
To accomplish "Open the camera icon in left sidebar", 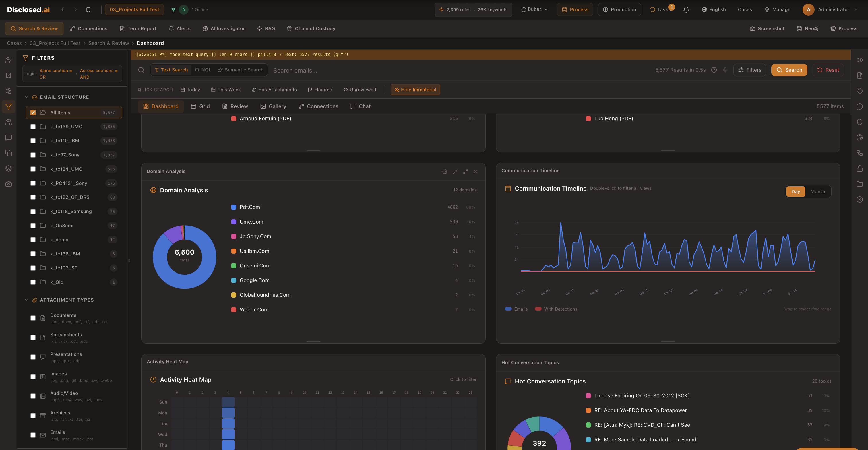I will coord(9,184).
